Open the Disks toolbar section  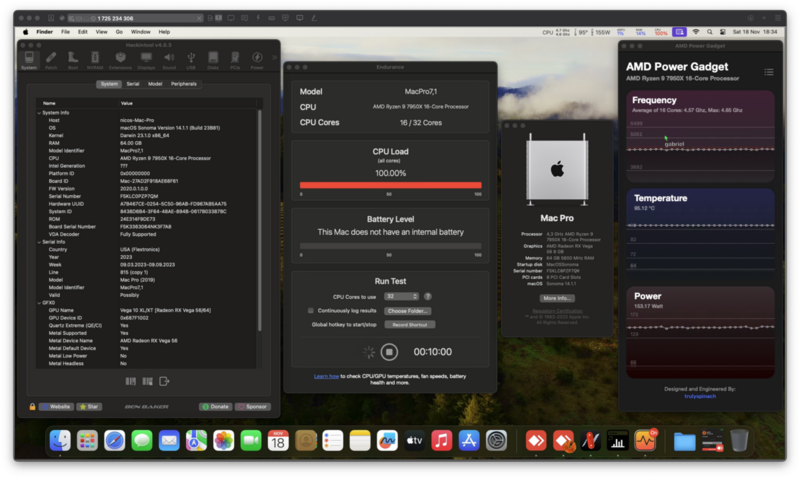212,60
